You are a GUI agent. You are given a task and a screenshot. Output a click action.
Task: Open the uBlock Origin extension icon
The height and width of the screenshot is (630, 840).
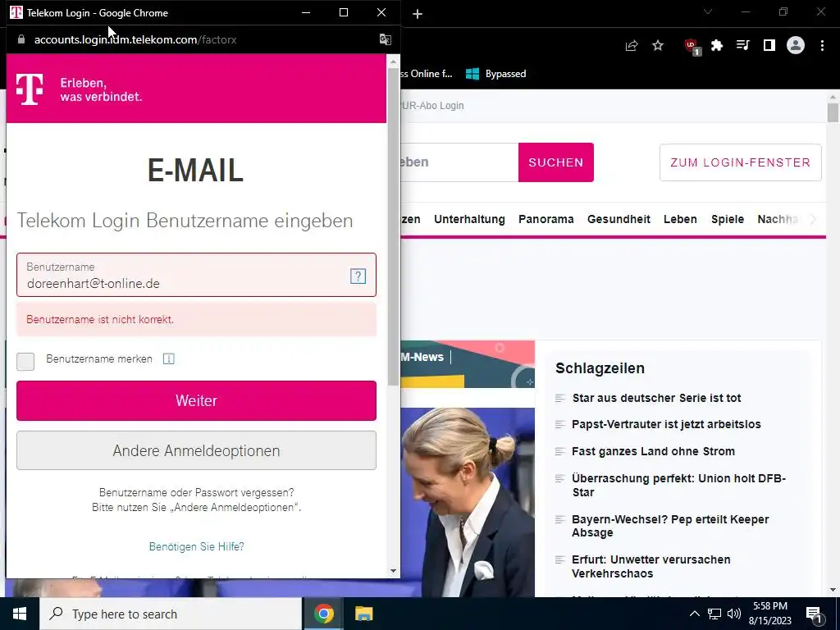point(692,47)
